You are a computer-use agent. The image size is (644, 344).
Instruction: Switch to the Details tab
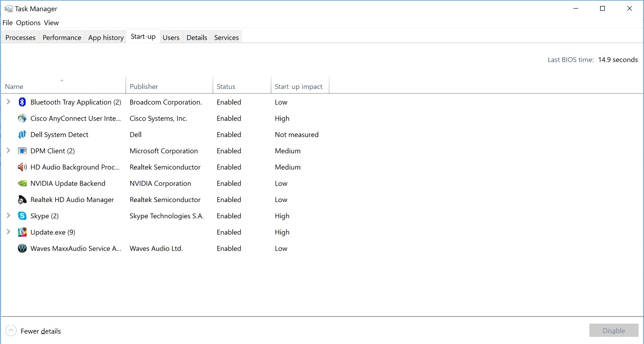click(197, 37)
